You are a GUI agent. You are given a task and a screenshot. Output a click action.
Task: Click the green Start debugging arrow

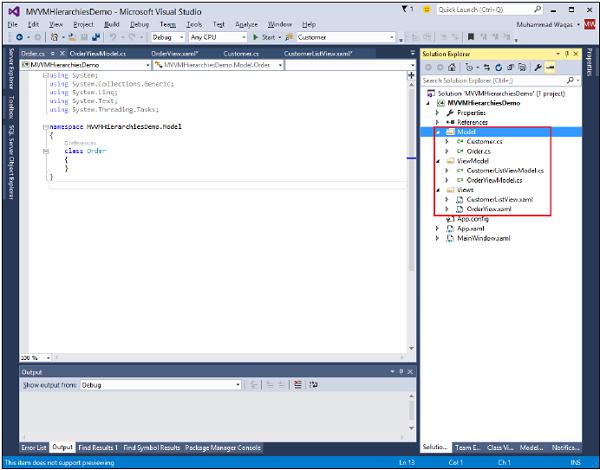click(256, 37)
